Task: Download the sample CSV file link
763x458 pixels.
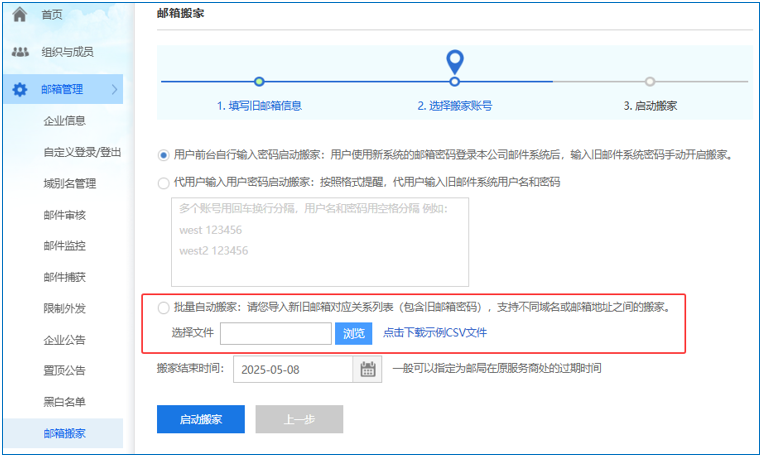Action: [435, 334]
